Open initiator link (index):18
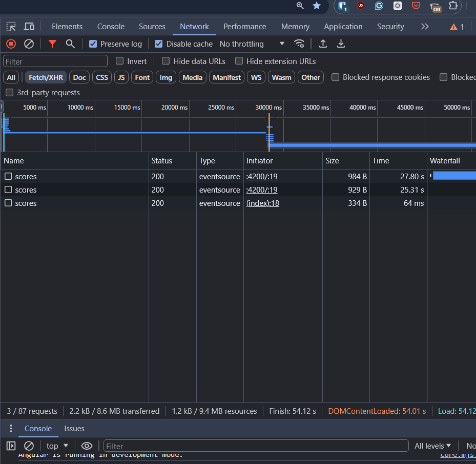The width and height of the screenshot is (476, 464). click(x=262, y=203)
